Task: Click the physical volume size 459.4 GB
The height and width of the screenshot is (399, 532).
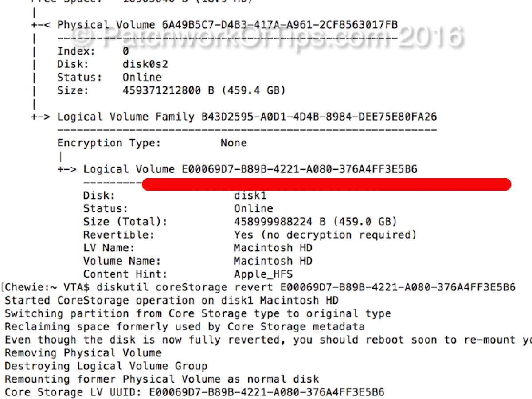Action: 204,91
